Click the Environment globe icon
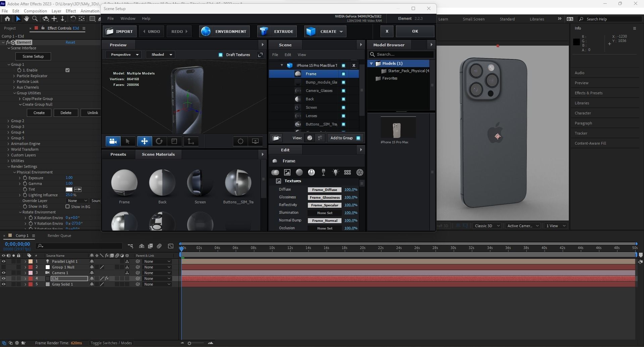644x347 pixels. (206, 32)
